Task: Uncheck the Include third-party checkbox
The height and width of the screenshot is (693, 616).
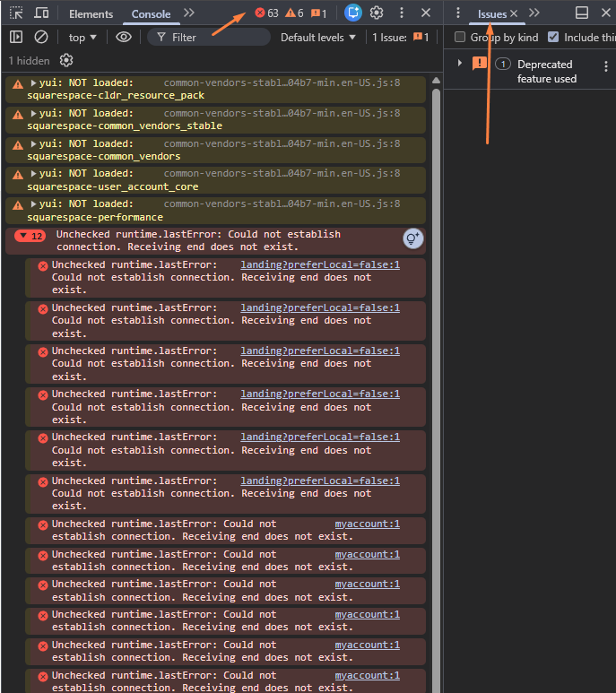Action: point(553,38)
